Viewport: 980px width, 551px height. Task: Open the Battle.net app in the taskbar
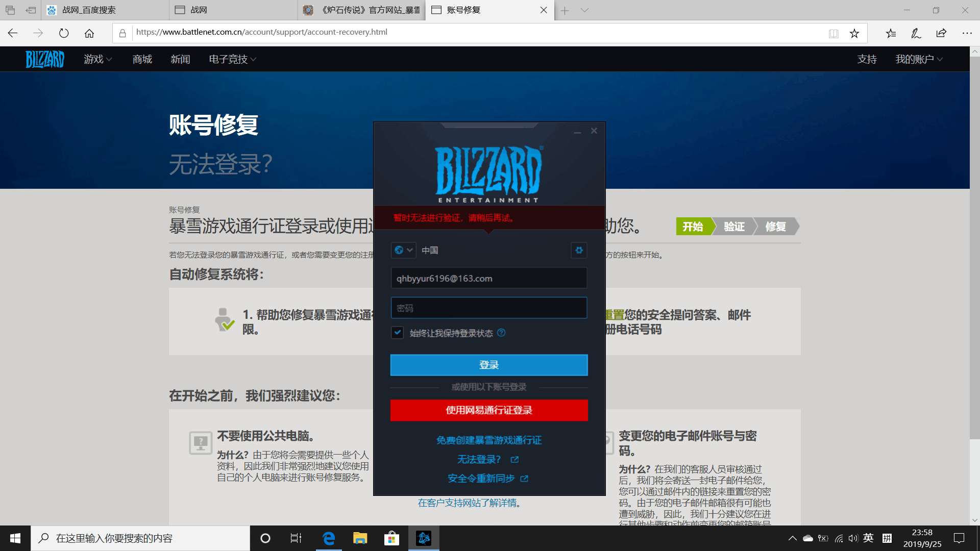coord(424,538)
